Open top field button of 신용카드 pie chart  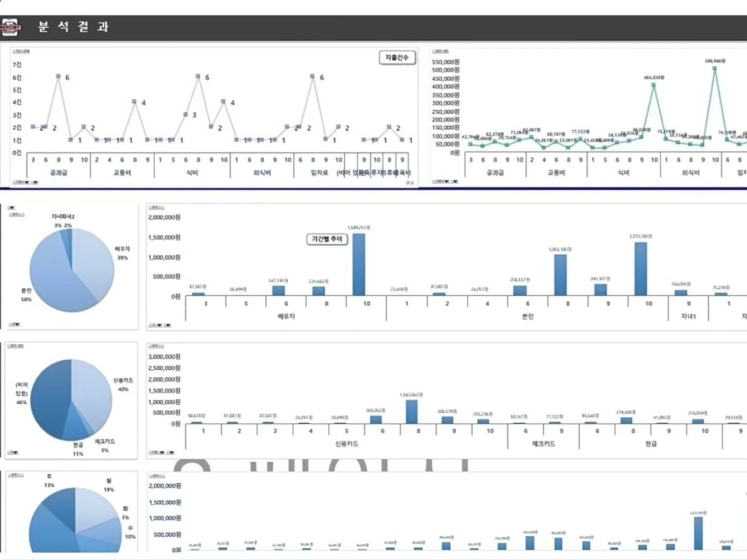(x=16, y=346)
